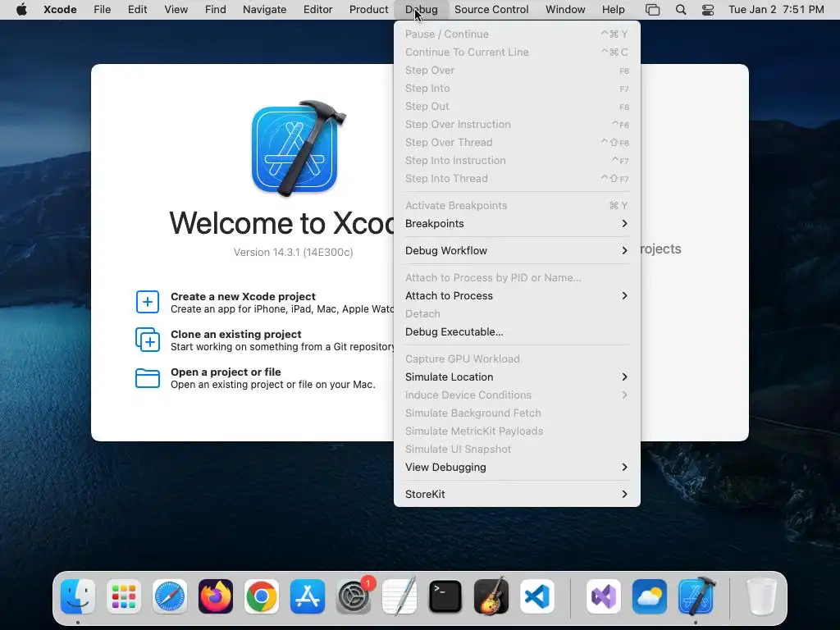840x630 pixels.
Task: Open Finder from the dock
Action: tap(78, 596)
